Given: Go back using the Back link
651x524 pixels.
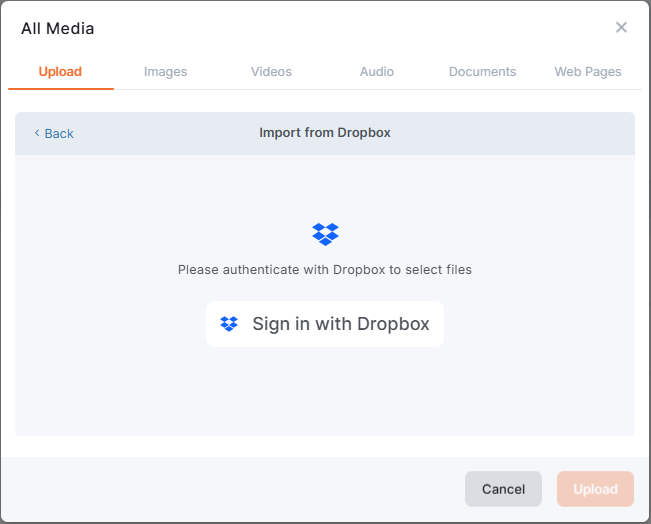Looking at the screenshot, I should (59, 134).
